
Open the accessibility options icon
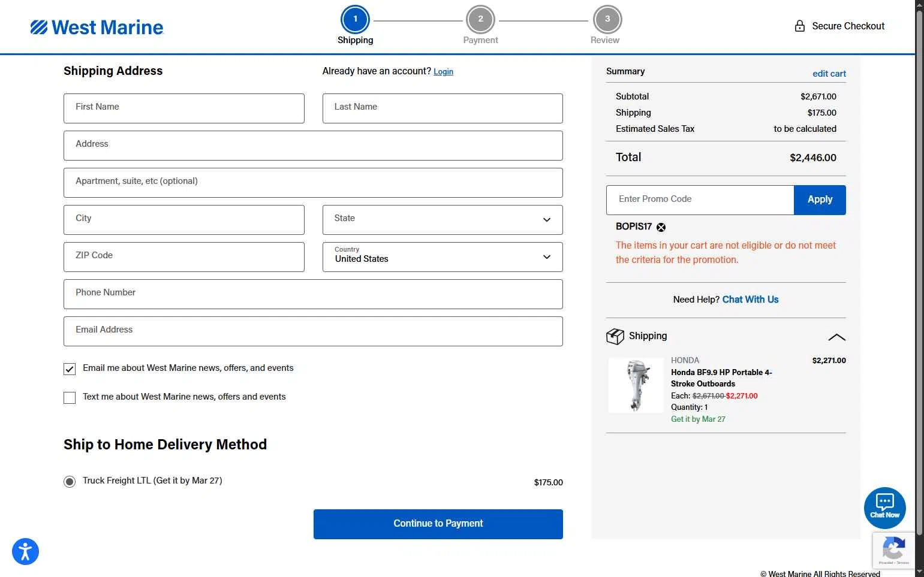pos(25,551)
